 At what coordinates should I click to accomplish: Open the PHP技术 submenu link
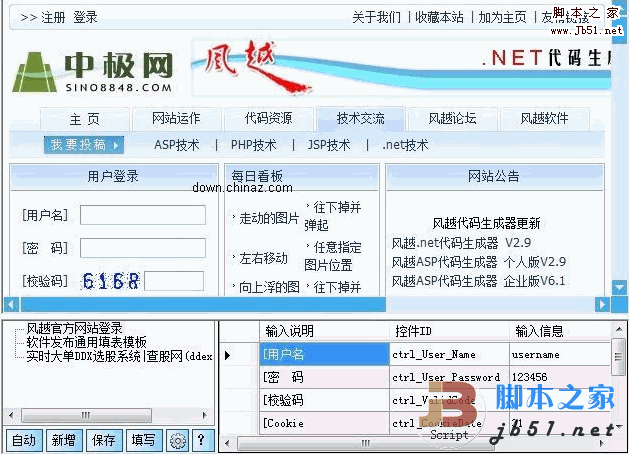[254, 145]
